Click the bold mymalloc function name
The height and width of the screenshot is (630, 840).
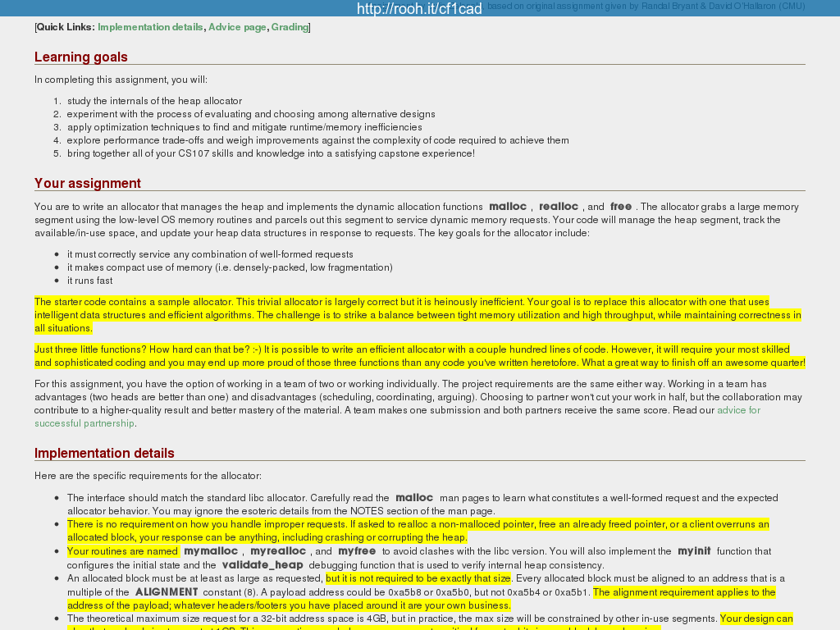(x=211, y=551)
